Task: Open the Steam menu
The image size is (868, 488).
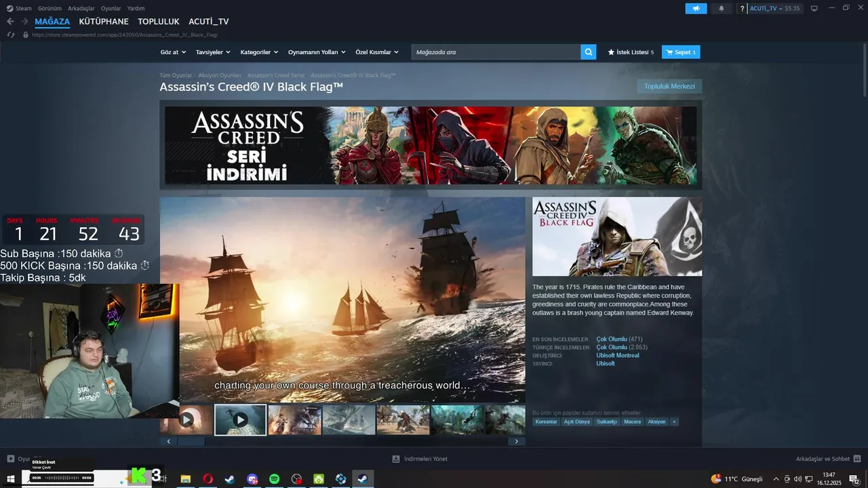Action: click(x=19, y=8)
